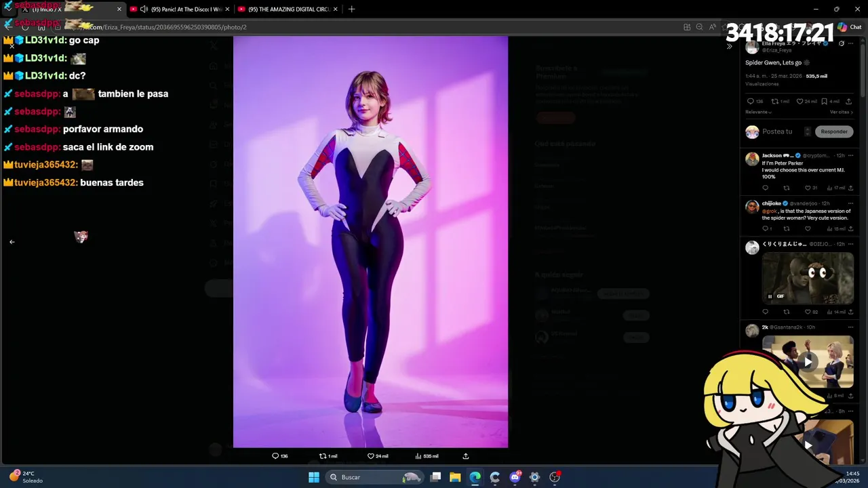Collapse the side panel with double-chevron icon
Screen dimensions: 868x488
pos(730,47)
